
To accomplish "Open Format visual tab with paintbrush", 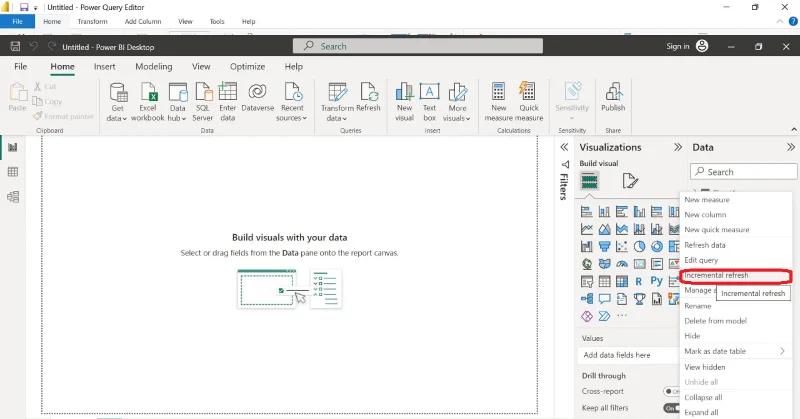I will 630,181.
